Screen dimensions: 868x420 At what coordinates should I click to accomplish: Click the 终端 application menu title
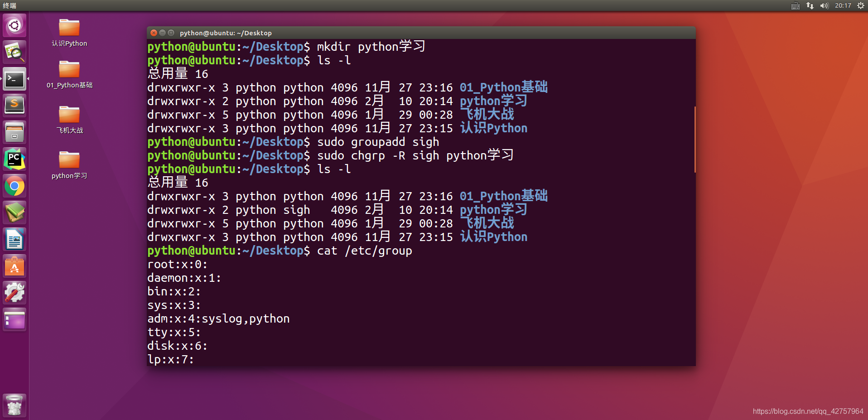coord(10,5)
